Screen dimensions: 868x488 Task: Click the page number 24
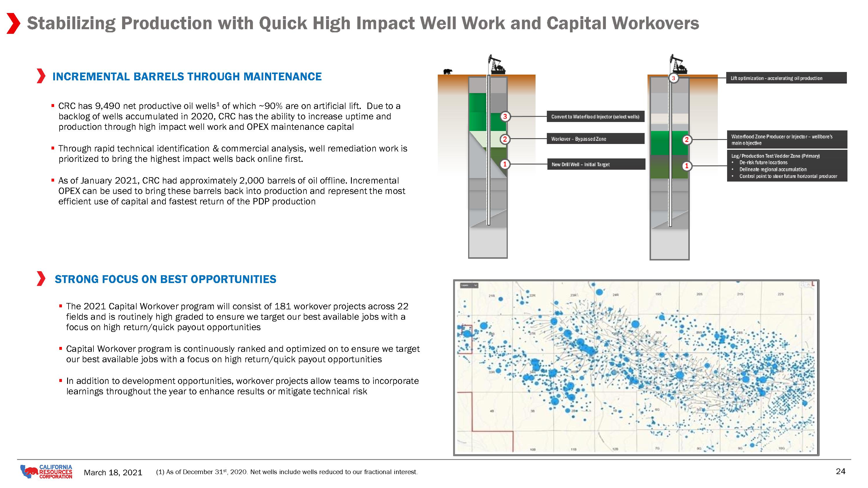point(841,471)
